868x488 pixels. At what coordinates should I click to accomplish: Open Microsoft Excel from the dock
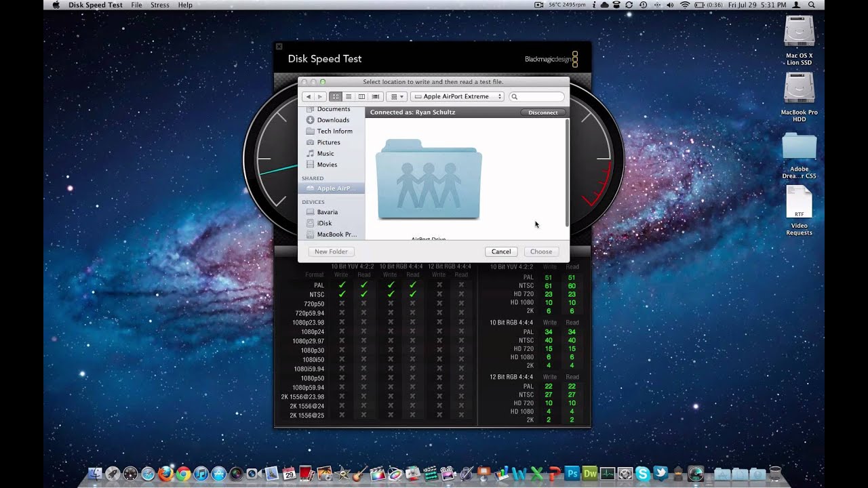click(x=537, y=473)
